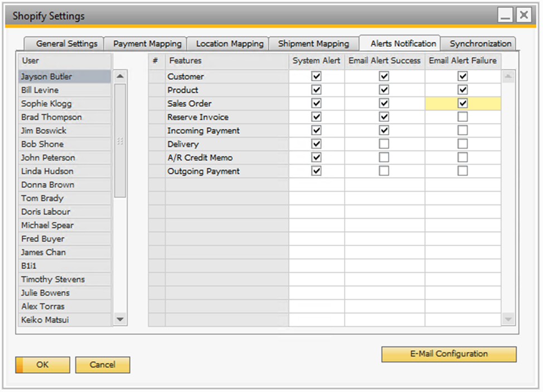This screenshot has height=392, width=543.
Task: Close the Shopify Settings window
Action: tap(523, 16)
